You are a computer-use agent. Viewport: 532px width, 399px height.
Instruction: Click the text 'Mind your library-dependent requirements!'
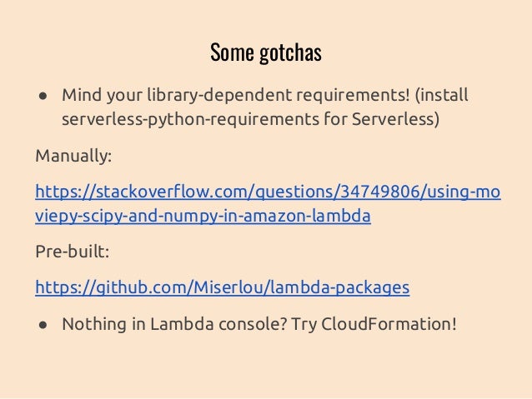click(x=236, y=95)
